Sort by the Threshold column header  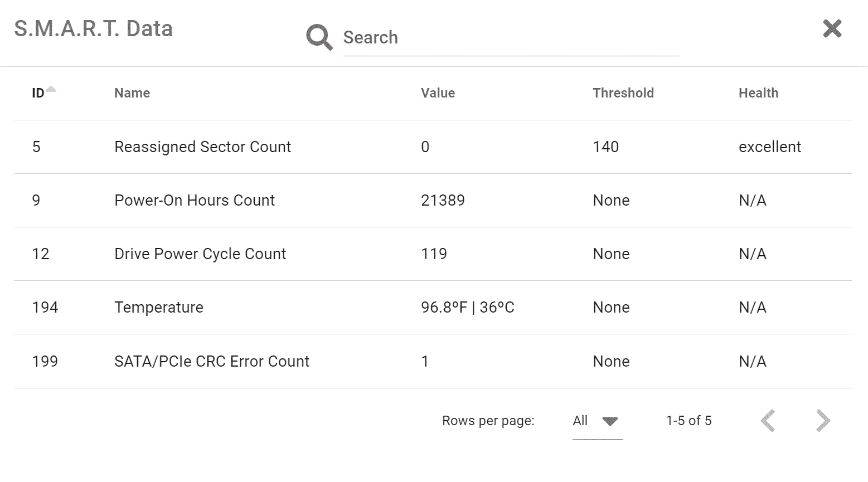(x=623, y=93)
